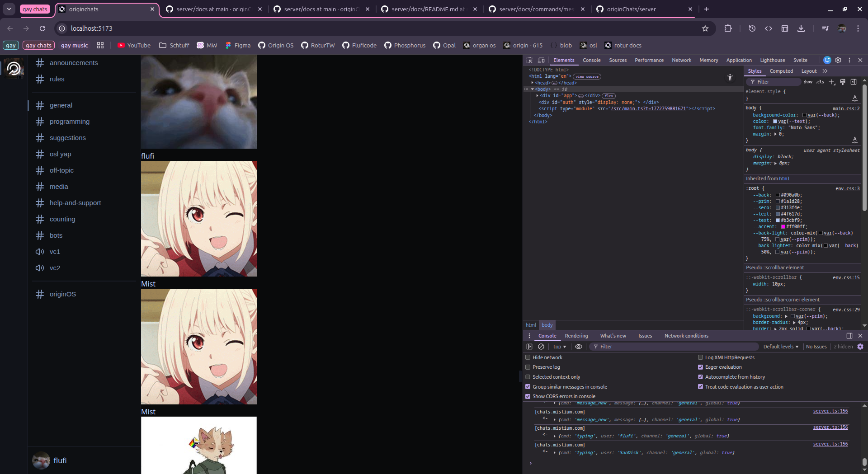Expand the head element node
Image resolution: width=868 pixels, height=474 pixels.
[533, 83]
